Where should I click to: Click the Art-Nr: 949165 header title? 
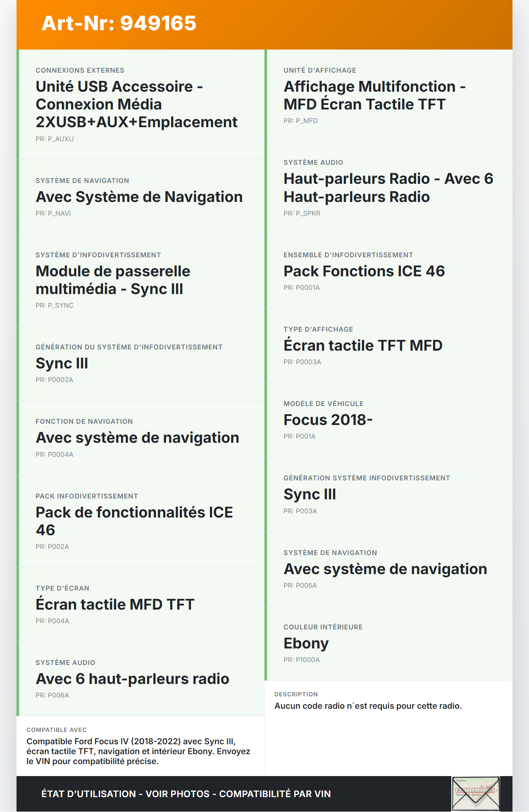[x=119, y=23]
